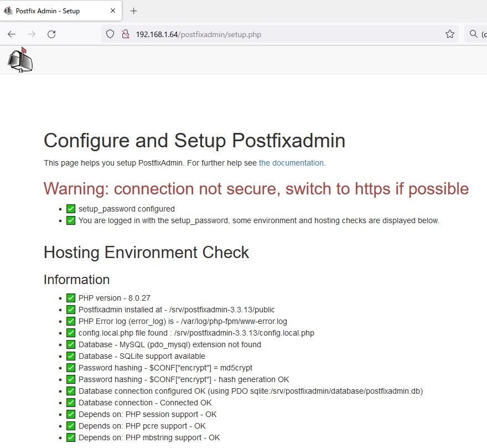
Task: Click the green check beside logged in message
Action: coord(71,220)
